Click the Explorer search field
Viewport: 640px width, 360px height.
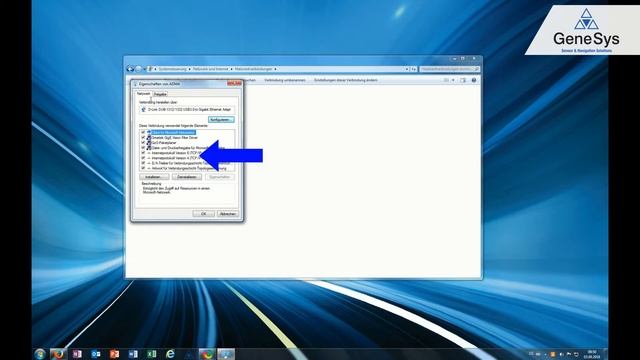[x=449, y=69]
